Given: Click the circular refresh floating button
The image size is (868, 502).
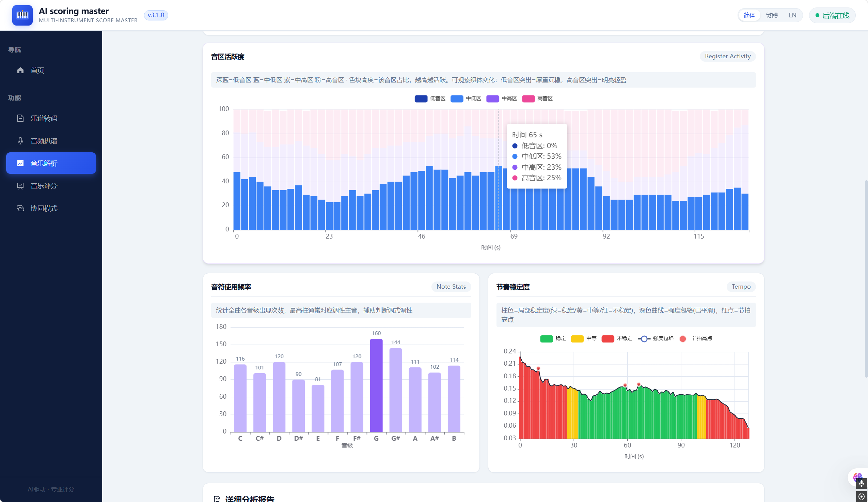Looking at the screenshot, I should click(x=861, y=497).
